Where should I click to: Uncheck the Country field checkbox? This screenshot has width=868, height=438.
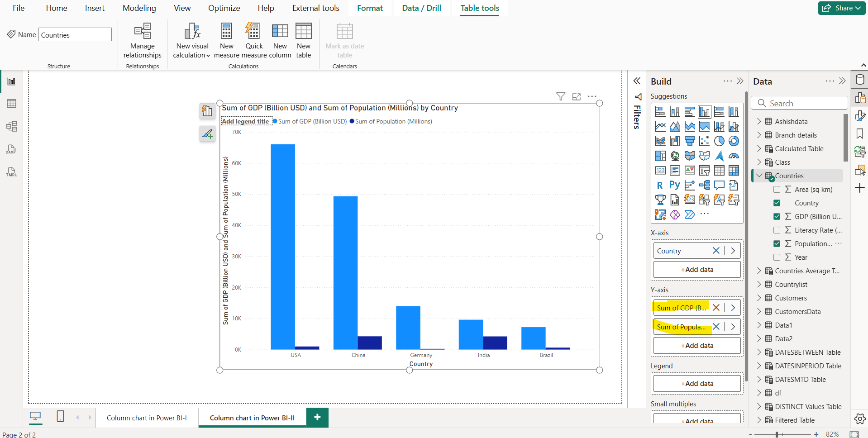(777, 203)
